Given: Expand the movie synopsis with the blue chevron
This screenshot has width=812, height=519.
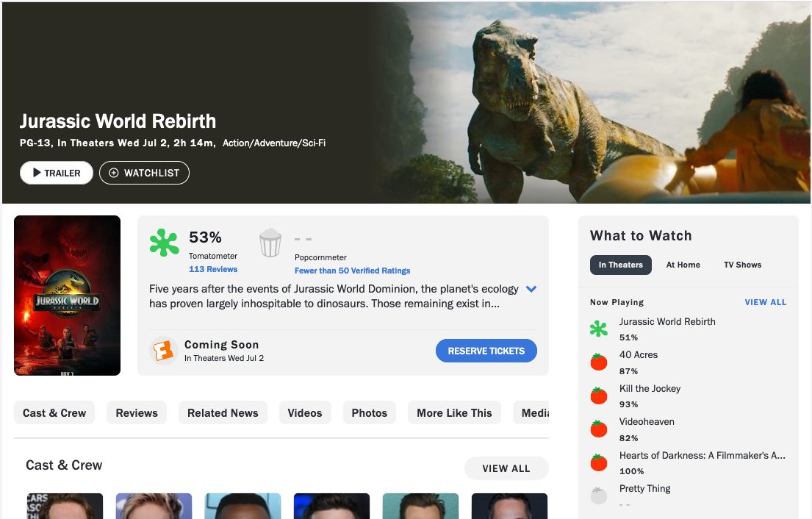Looking at the screenshot, I should coord(531,289).
